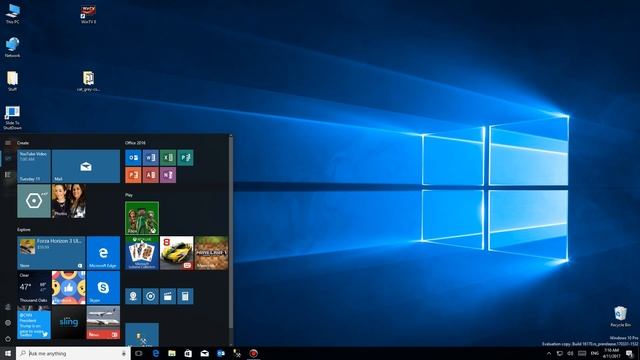Open the user account button in Start rail
This screenshot has width=640, height=360.
click(x=8, y=307)
